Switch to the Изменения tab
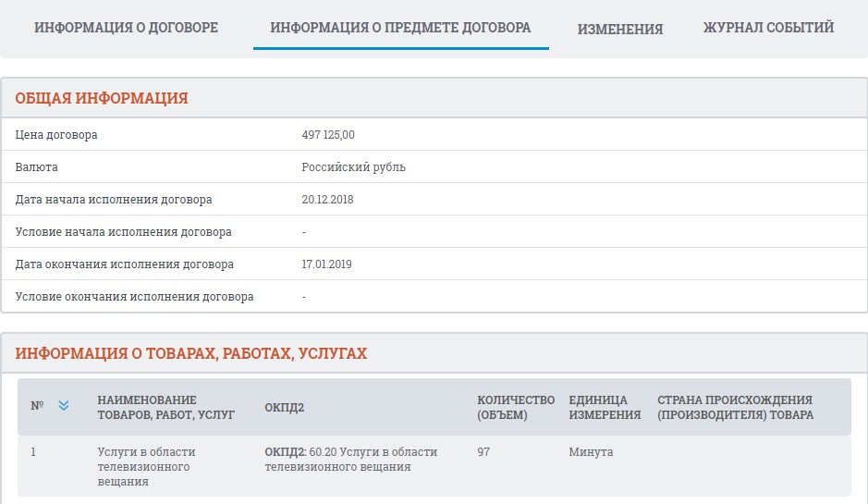This screenshot has height=504, width=868. pyautogui.click(x=620, y=29)
